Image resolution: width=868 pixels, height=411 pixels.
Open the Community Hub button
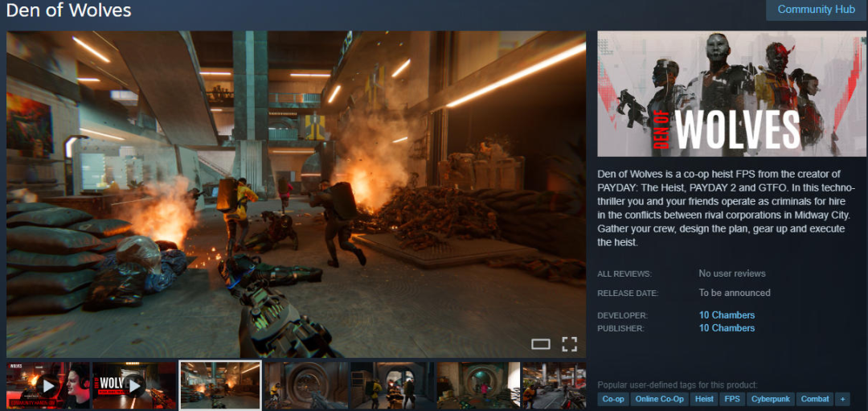[x=817, y=10]
